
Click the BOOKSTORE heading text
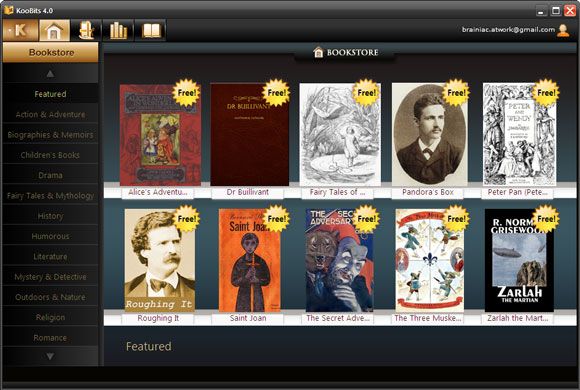pos(352,53)
